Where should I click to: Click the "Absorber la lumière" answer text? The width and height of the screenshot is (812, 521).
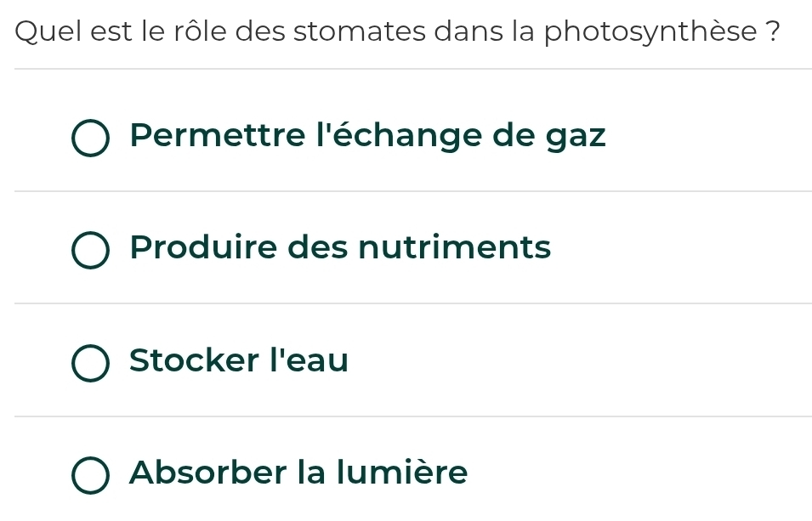point(298,472)
